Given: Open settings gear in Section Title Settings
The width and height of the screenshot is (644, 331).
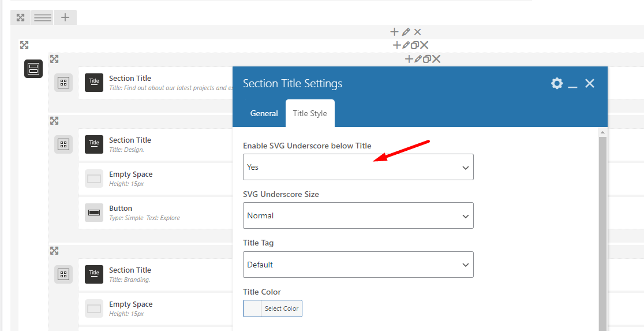Looking at the screenshot, I should (x=557, y=83).
